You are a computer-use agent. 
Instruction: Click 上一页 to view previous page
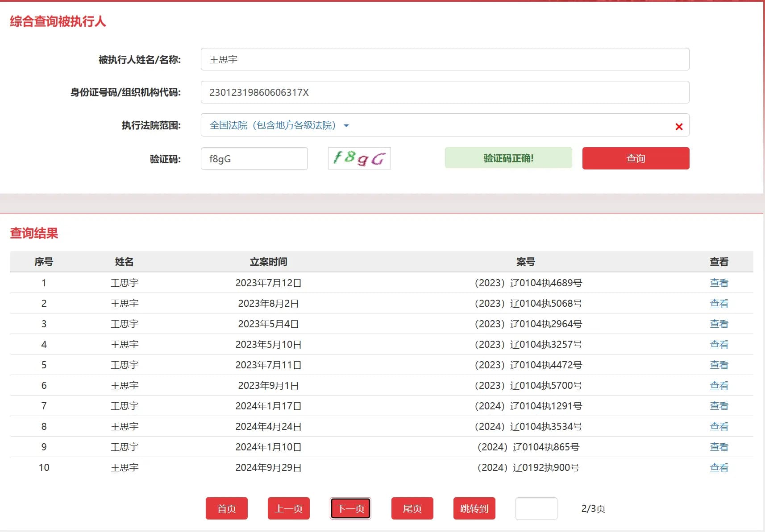click(289, 508)
